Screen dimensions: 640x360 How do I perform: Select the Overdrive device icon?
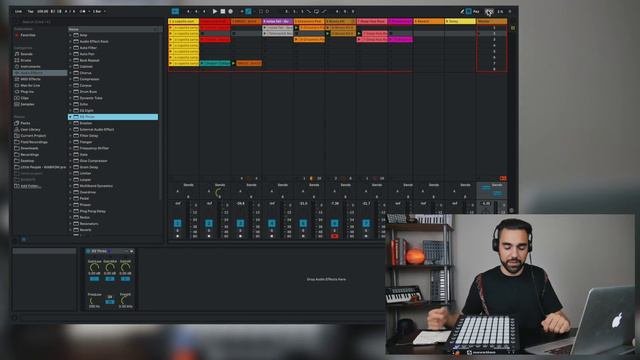pyautogui.click(x=76, y=192)
